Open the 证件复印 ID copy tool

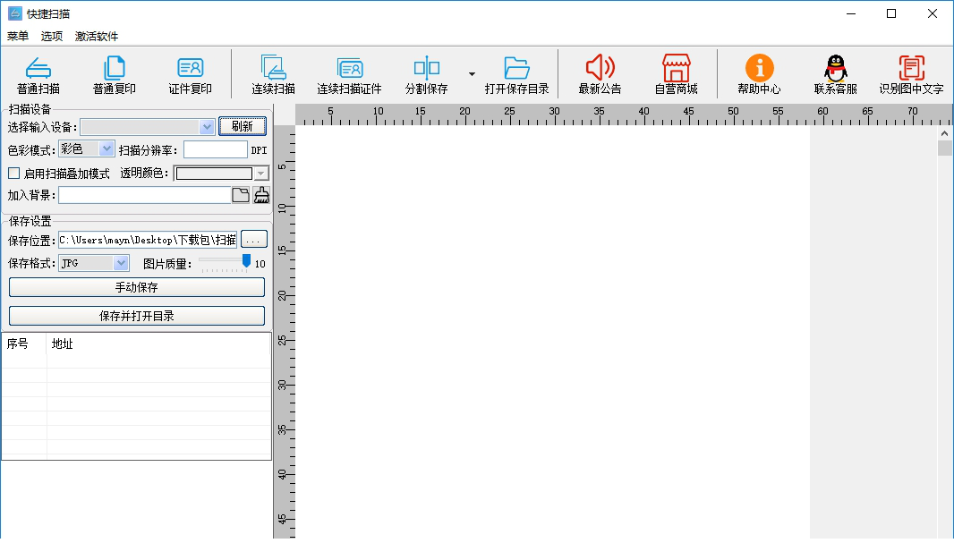pos(191,68)
